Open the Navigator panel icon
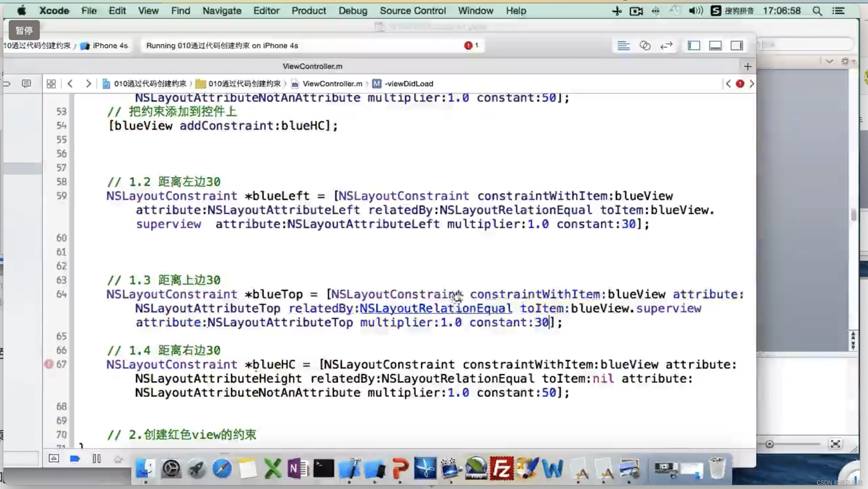The image size is (868, 489). click(x=694, y=45)
